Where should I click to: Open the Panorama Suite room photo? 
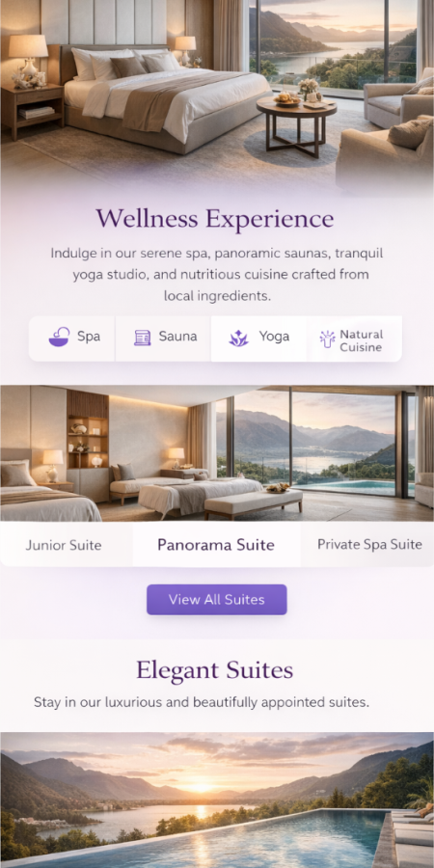[217, 453]
